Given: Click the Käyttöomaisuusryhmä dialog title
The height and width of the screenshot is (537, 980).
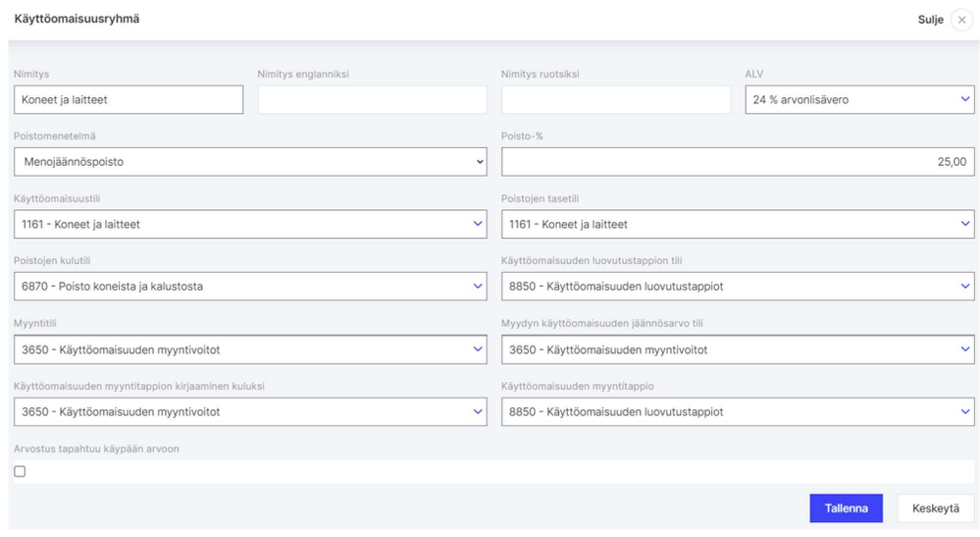Looking at the screenshot, I should point(77,19).
